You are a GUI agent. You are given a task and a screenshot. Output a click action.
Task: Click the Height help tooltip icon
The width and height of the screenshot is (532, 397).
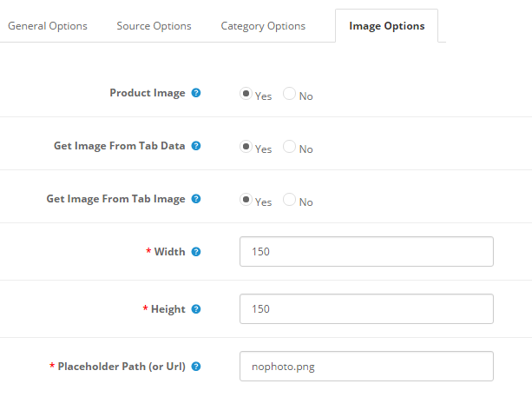click(x=196, y=309)
